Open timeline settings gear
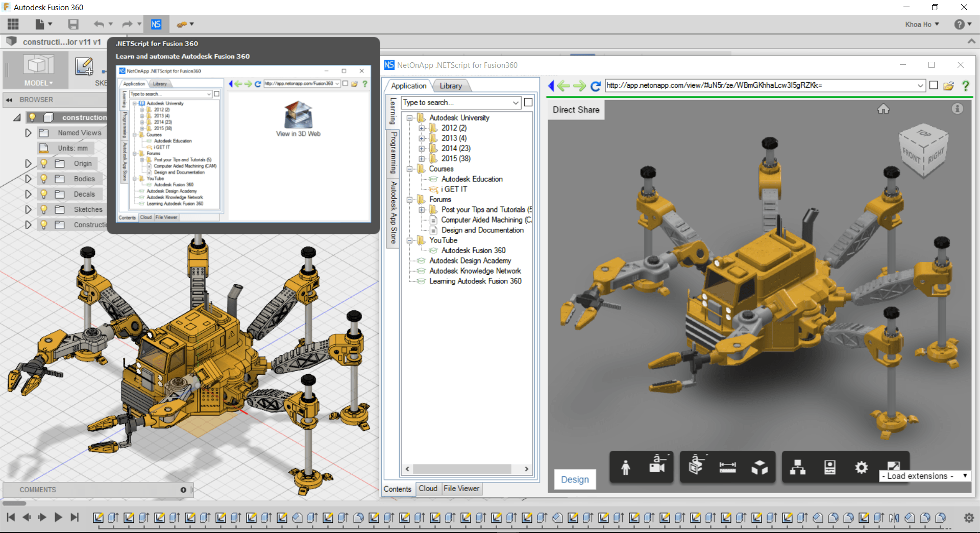Image resolution: width=980 pixels, height=533 pixels. (x=969, y=518)
